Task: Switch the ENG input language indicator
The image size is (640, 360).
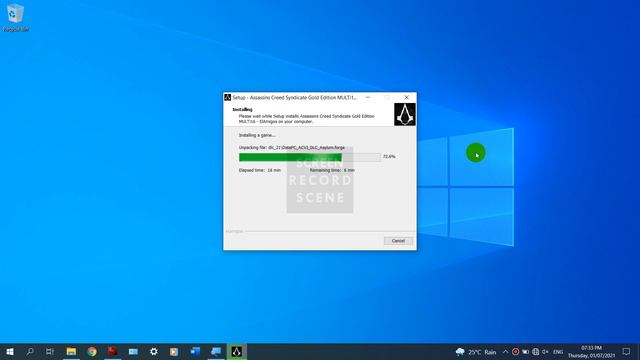Action: click(558, 352)
